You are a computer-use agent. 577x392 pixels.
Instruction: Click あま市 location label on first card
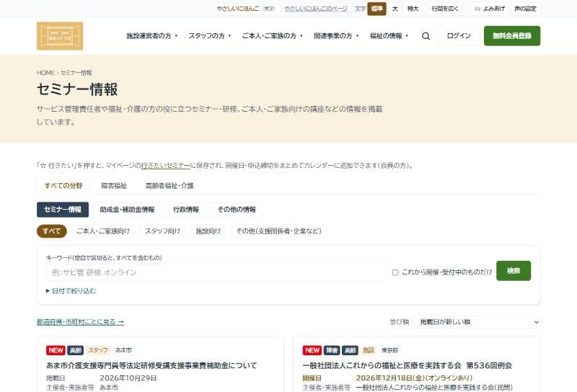pos(123,350)
